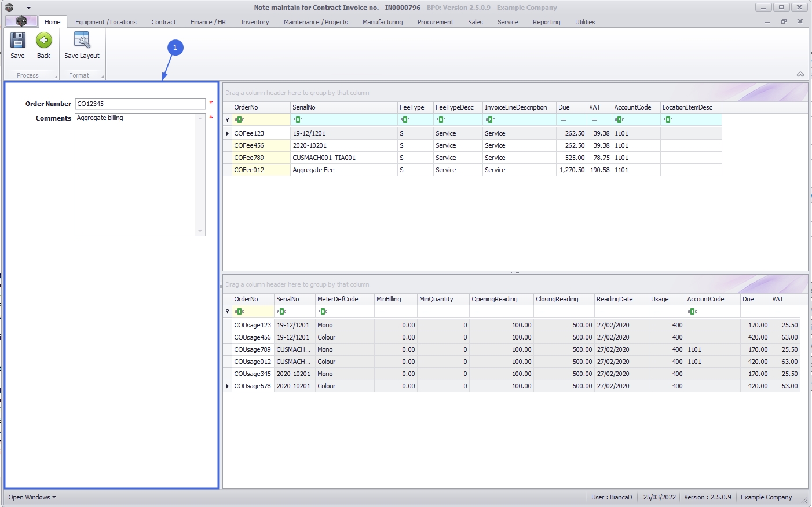Image resolution: width=812 pixels, height=507 pixels.
Task: Open the Reporting ribbon tab
Action: point(546,22)
